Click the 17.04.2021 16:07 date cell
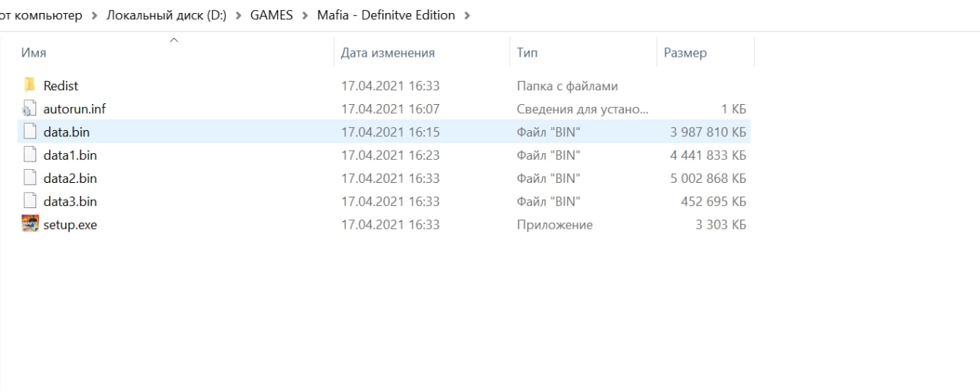The width and height of the screenshot is (980, 391). 390,109
